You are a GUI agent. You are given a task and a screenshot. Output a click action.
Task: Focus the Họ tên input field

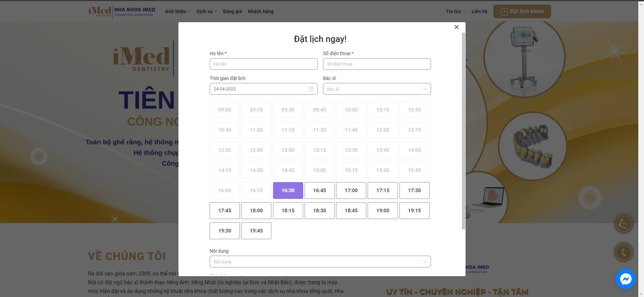(x=263, y=64)
